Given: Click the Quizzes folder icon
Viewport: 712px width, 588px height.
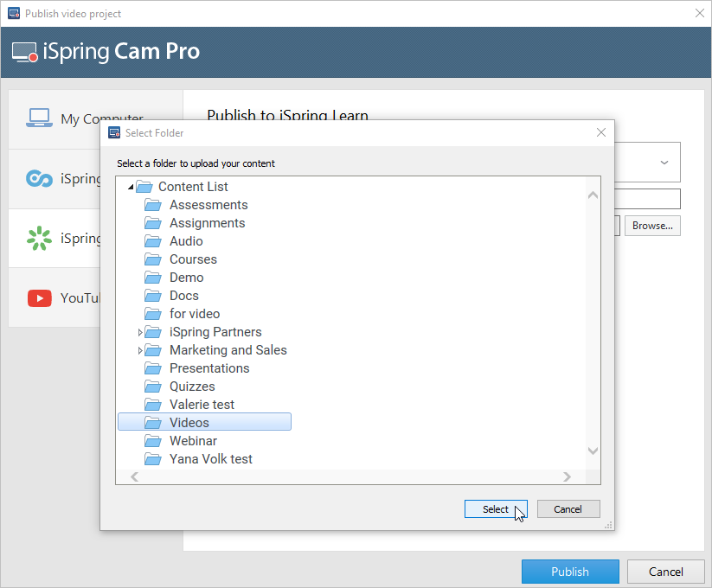Looking at the screenshot, I should 153,387.
